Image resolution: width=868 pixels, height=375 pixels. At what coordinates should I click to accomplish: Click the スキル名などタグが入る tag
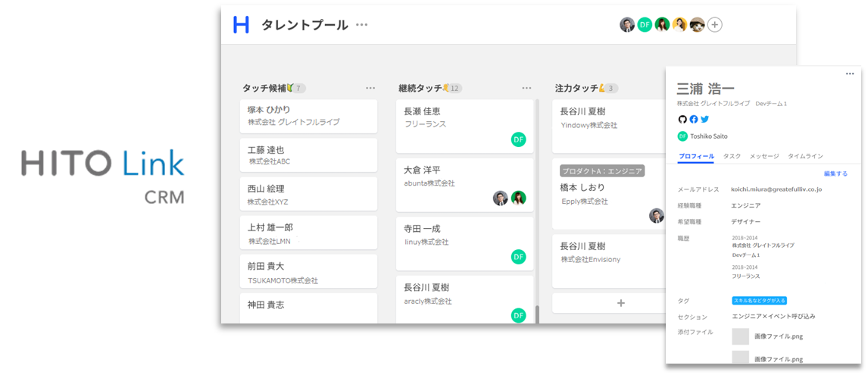pyautogui.click(x=759, y=300)
